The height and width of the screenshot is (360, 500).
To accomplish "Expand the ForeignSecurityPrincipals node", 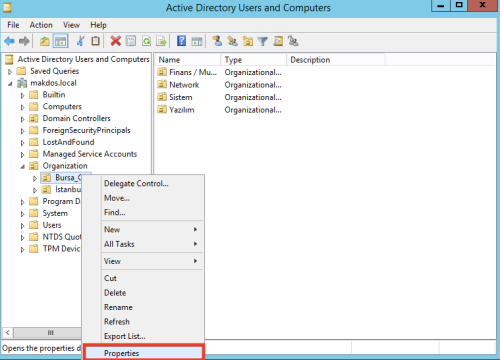I will 22,131.
